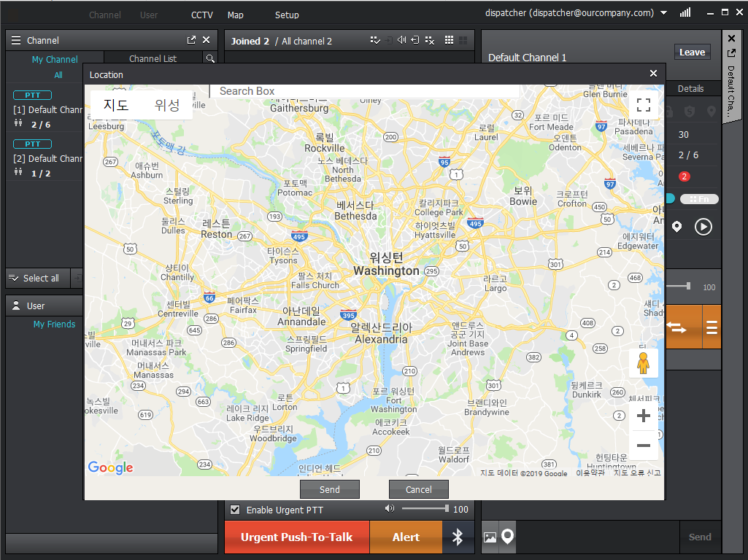Open the channel search magnifier
The width and height of the screenshot is (748, 560).
tap(209, 59)
